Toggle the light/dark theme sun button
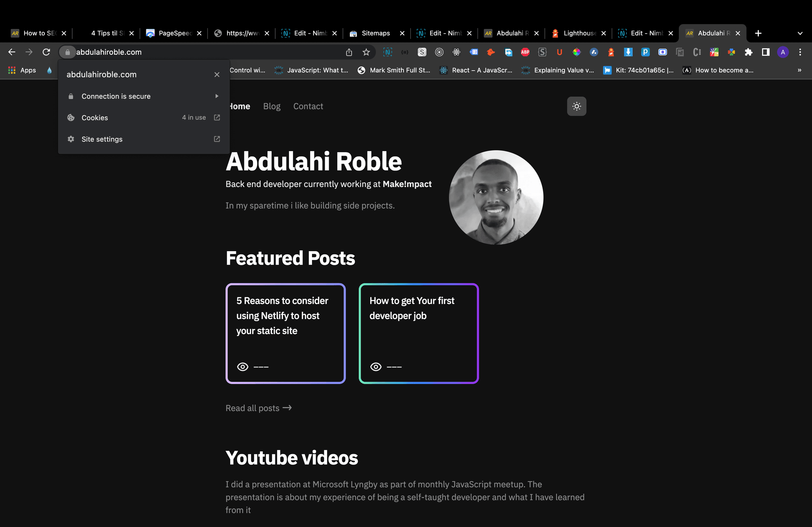 tap(576, 106)
